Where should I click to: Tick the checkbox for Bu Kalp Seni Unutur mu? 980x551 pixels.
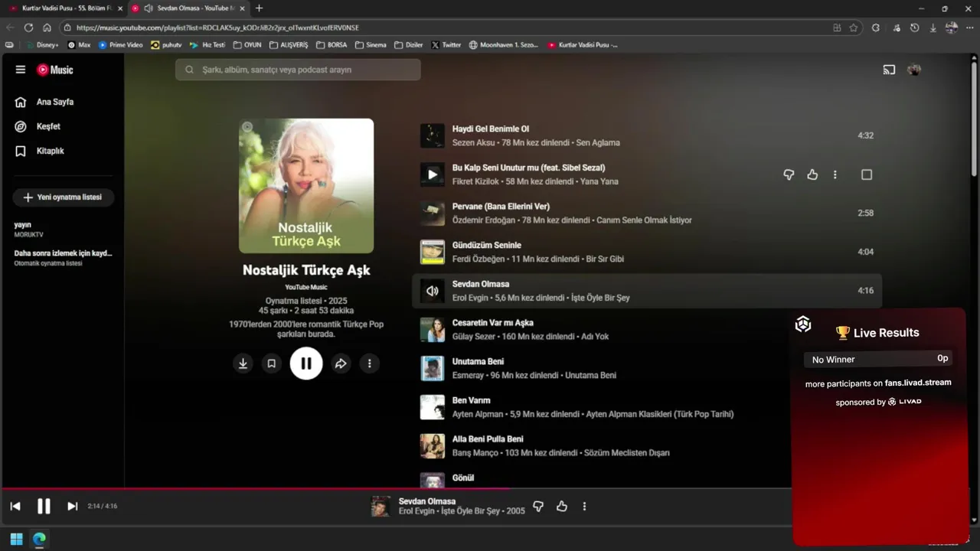coord(867,174)
